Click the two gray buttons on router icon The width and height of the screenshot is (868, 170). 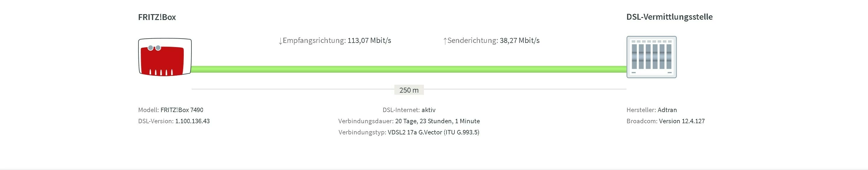click(x=154, y=48)
